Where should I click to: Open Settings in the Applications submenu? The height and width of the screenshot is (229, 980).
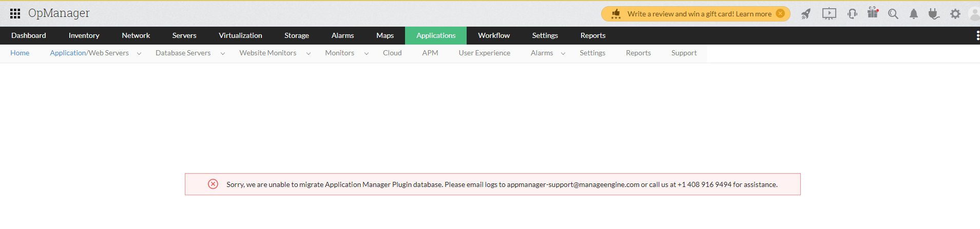pyautogui.click(x=592, y=53)
